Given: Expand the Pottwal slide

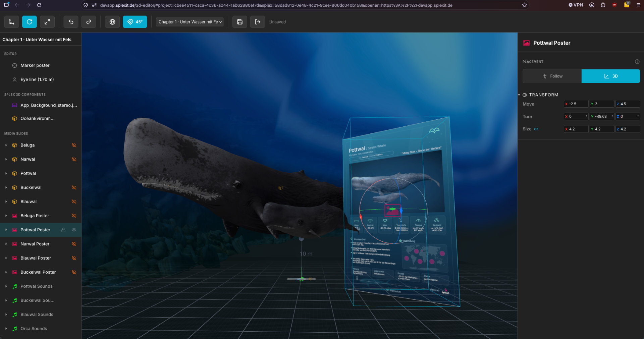Looking at the screenshot, I should click(6, 173).
